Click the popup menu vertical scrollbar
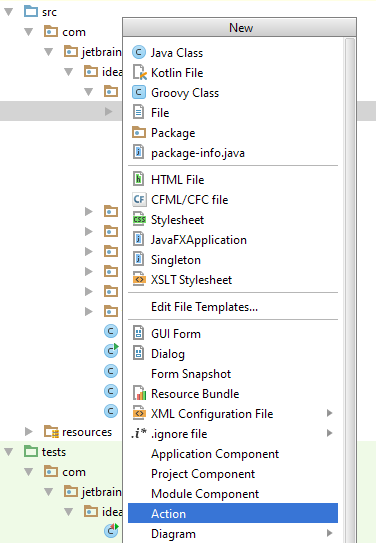Image resolution: width=376 pixels, height=545 pixels. (350, 291)
